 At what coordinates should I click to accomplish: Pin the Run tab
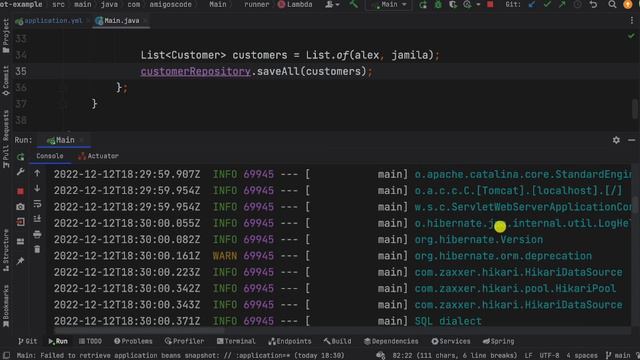pos(20,261)
